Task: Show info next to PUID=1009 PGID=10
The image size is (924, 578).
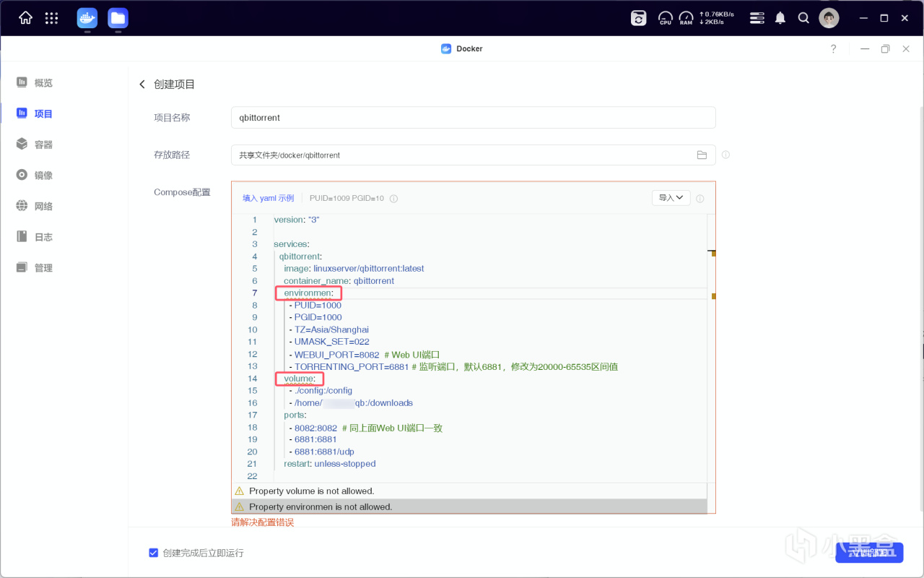Action: (394, 199)
